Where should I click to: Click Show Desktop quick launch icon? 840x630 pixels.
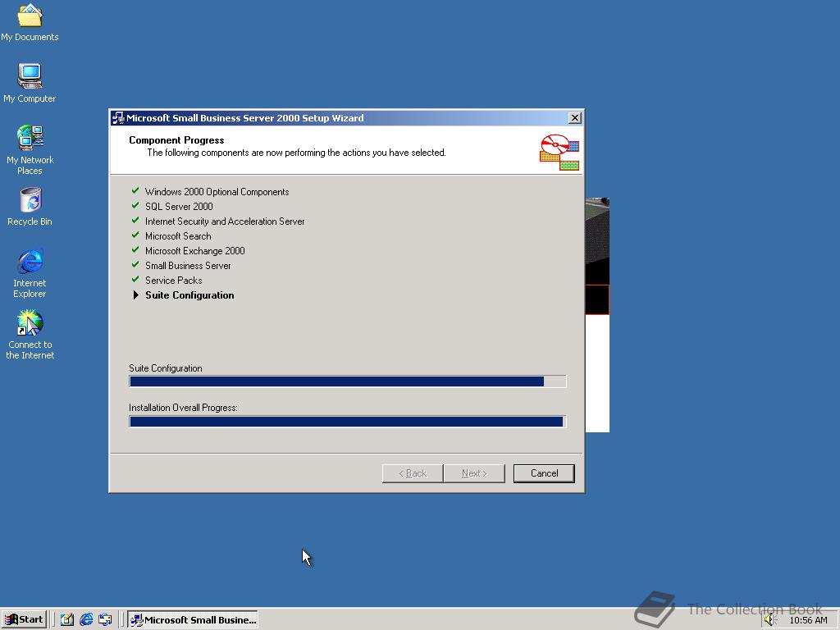67,620
